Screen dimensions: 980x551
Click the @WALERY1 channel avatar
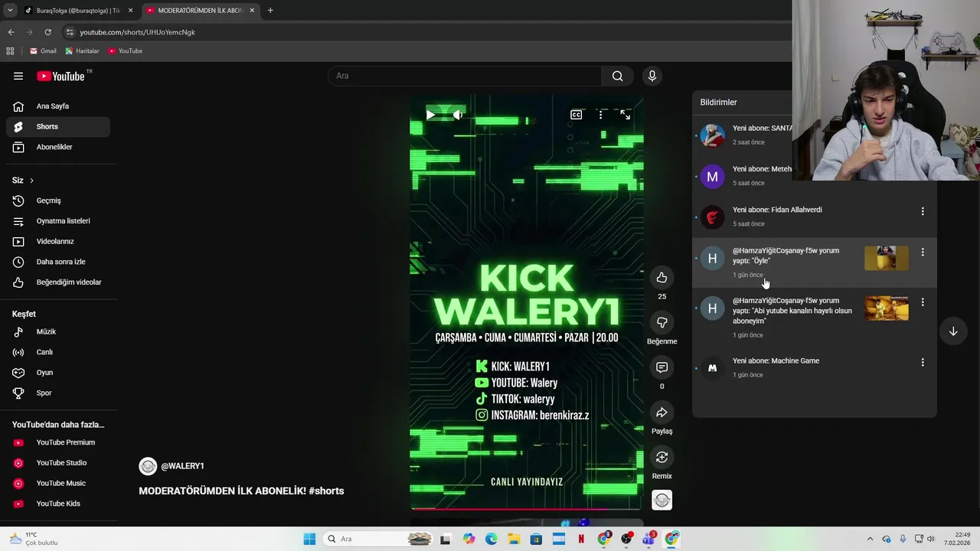[x=148, y=466]
